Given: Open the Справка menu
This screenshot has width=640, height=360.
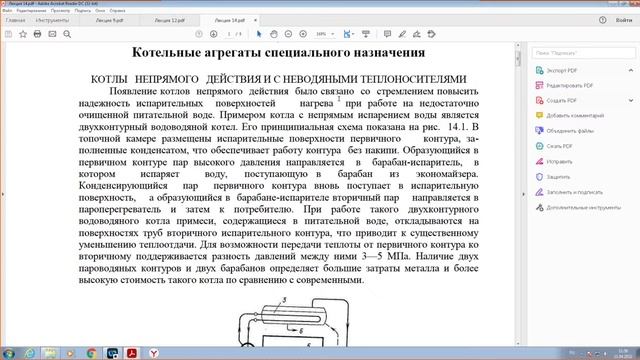Looking at the screenshot, I should coord(118,11).
